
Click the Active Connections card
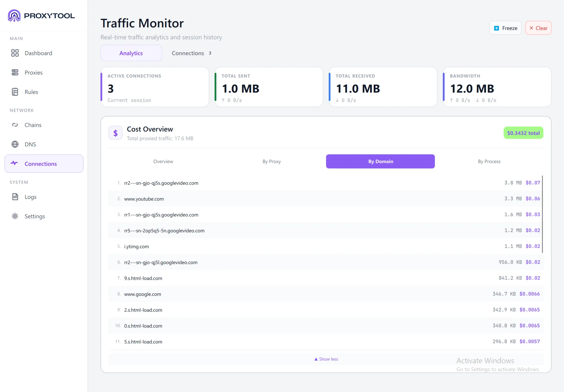click(155, 87)
